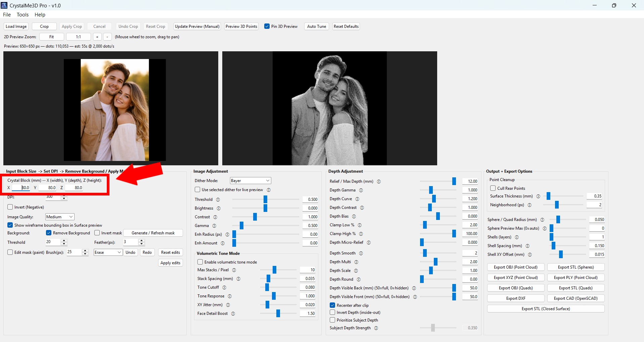Screen dimensions: 644x342
Task: Open the Dither Mode dropdown
Action: pos(250,181)
